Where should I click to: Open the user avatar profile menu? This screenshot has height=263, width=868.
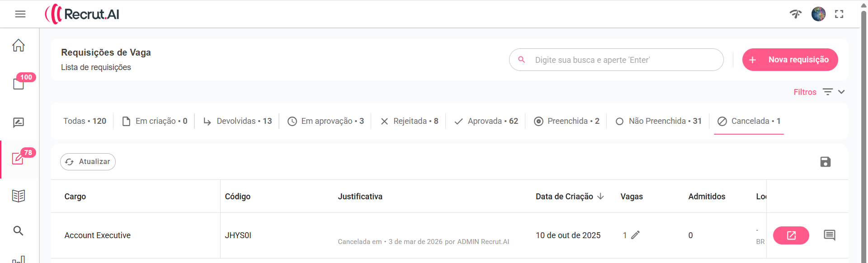(818, 14)
